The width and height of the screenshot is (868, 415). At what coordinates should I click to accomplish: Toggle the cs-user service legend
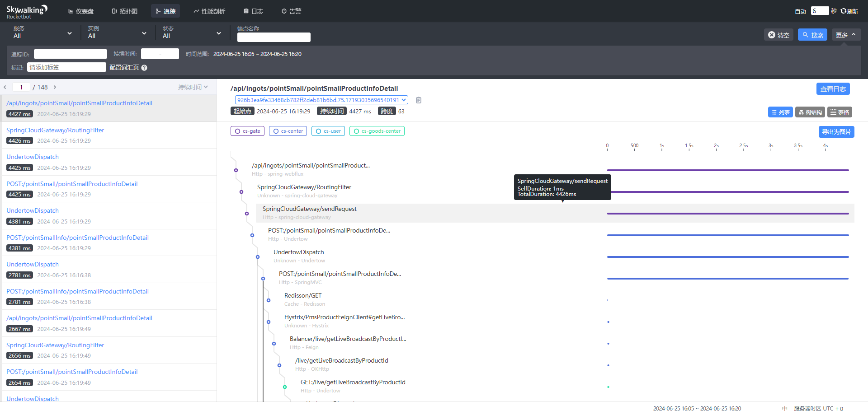[x=328, y=131]
